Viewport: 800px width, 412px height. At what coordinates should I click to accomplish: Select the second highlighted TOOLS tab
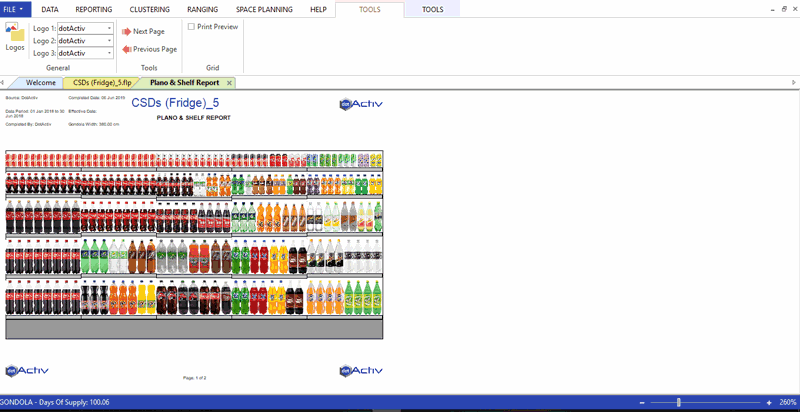[x=433, y=9]
